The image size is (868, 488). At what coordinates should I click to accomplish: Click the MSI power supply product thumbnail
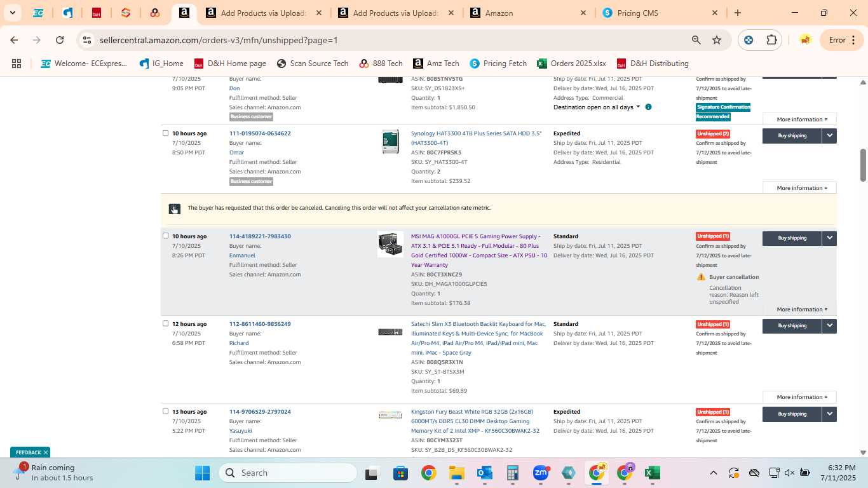(390, 244)
